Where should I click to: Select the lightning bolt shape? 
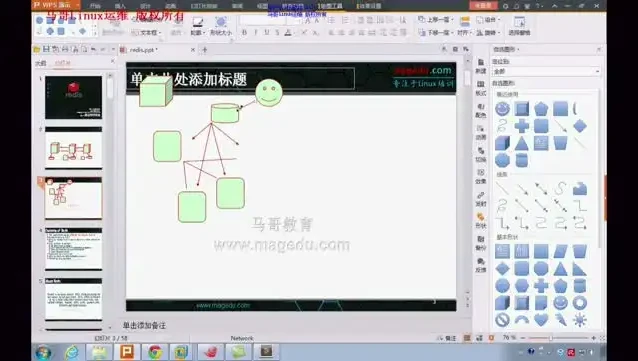click(x=561, y=320)
